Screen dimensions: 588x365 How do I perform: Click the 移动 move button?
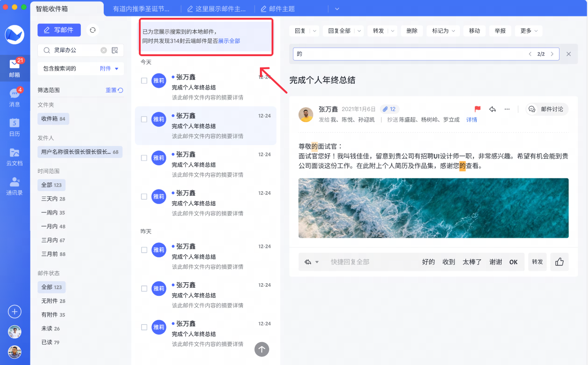(x=474, y=31)
